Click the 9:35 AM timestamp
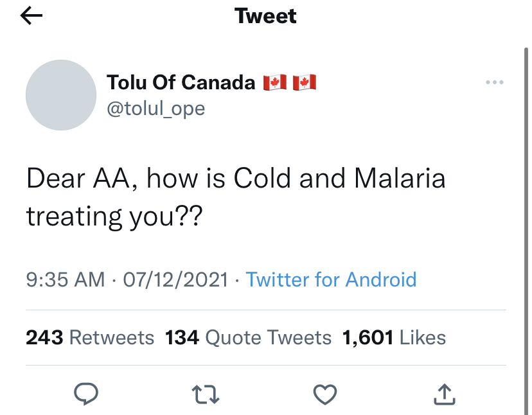This screenshot has width=532, height=415. 65,279
